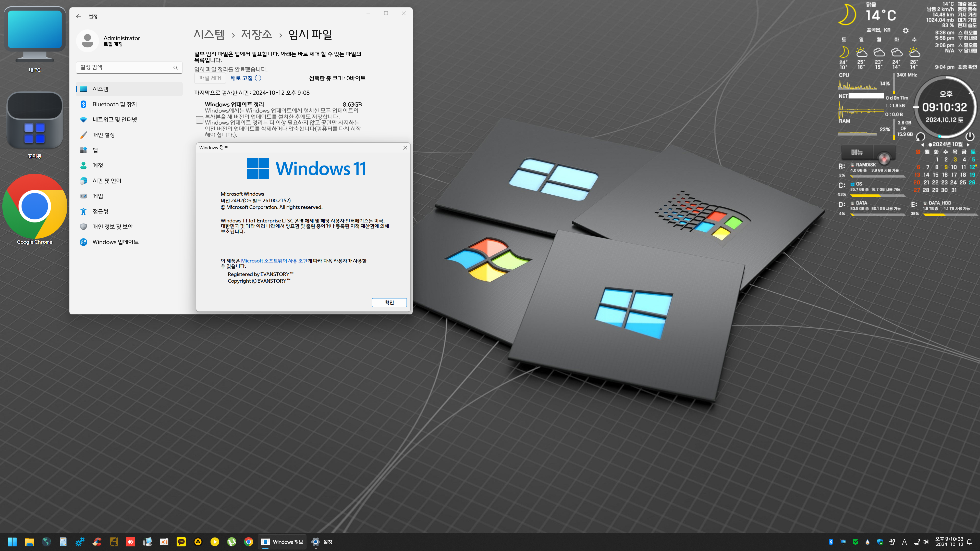Screen dimensions: 980x551
Task: Open 접근성 settings category
Action: point(129,211)
